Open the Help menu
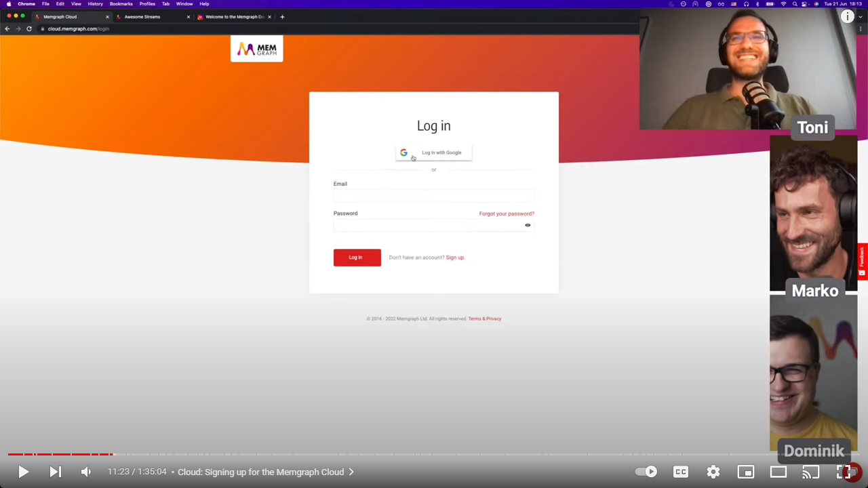The image size is (868, 488). tap(204, 3)
